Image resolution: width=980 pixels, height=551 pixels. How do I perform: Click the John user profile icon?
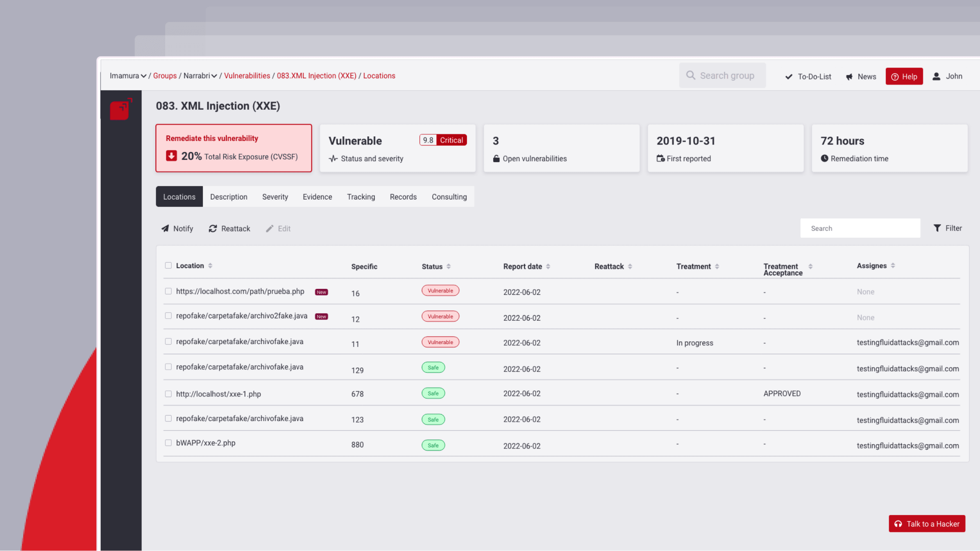pos(937,76)
